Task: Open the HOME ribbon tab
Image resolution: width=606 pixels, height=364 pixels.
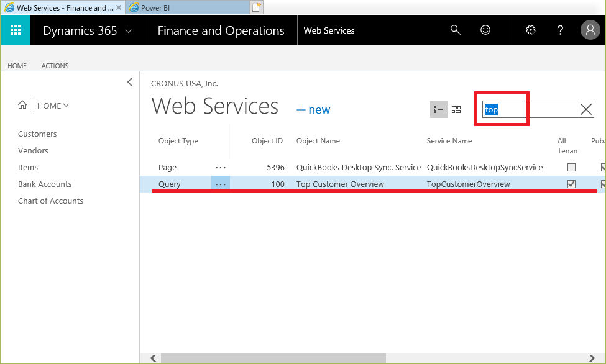Action: pos(17,66)
